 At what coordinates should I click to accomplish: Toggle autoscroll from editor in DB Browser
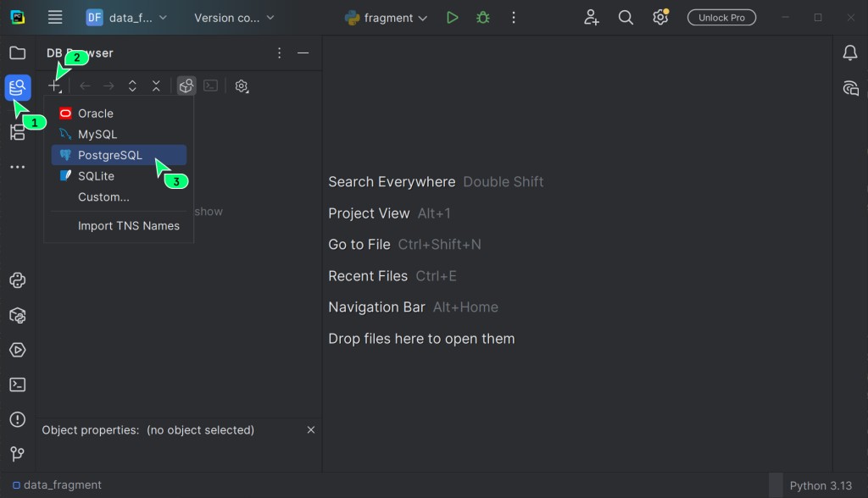tap(186, 86)
